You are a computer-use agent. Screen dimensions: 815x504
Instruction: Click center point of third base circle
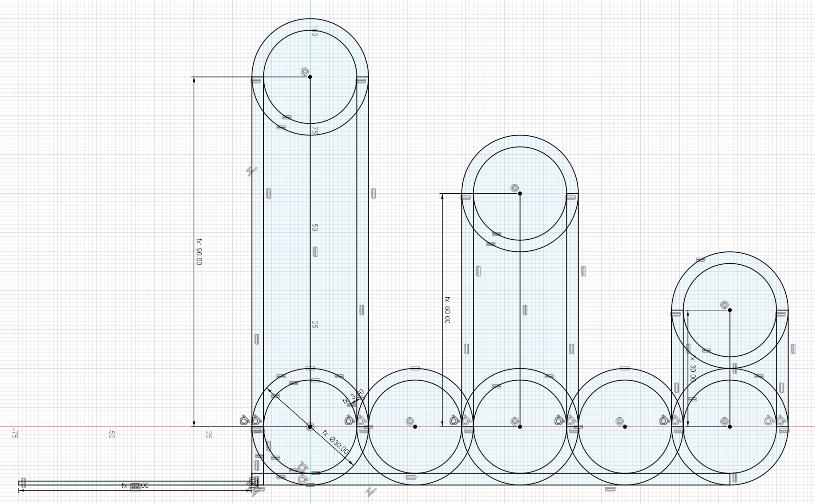click(520, 427)
